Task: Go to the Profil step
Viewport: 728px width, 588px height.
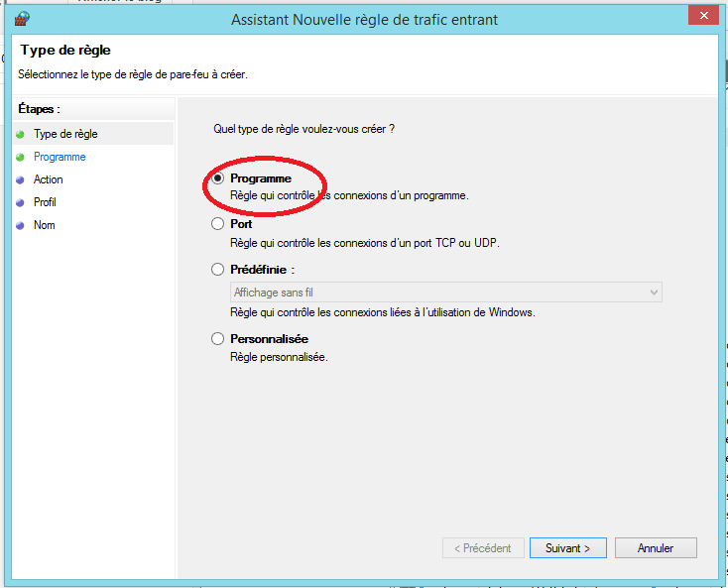Action: [45, 202]
